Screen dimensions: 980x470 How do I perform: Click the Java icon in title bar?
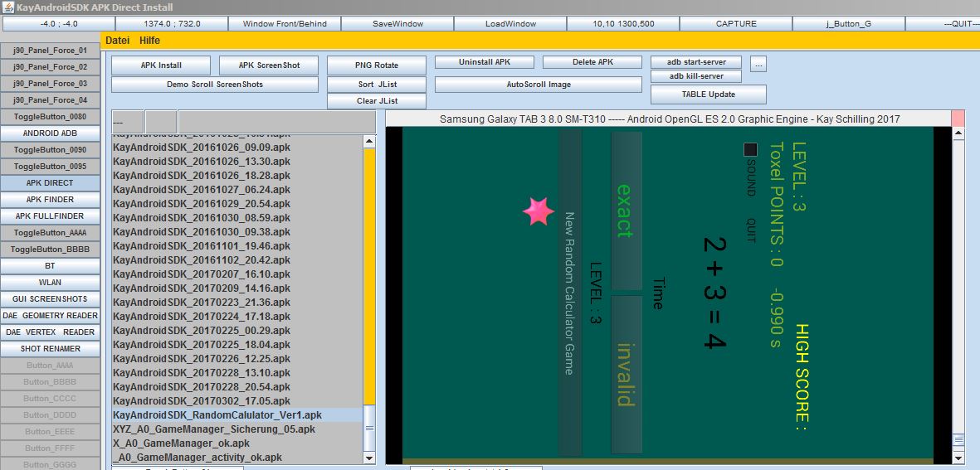[x=7, y=7]
